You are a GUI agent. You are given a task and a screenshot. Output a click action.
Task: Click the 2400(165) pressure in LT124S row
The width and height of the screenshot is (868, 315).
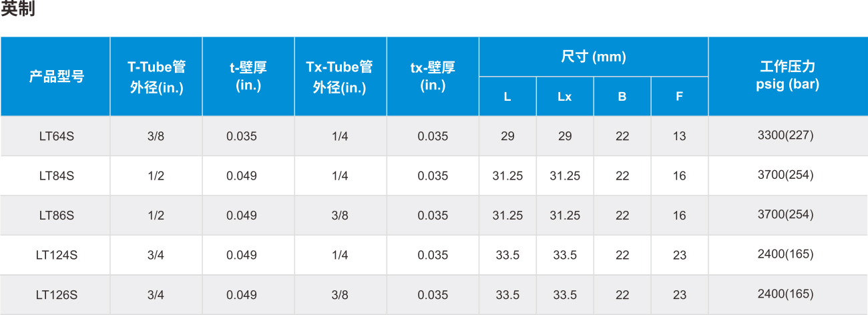pos(786,254)
